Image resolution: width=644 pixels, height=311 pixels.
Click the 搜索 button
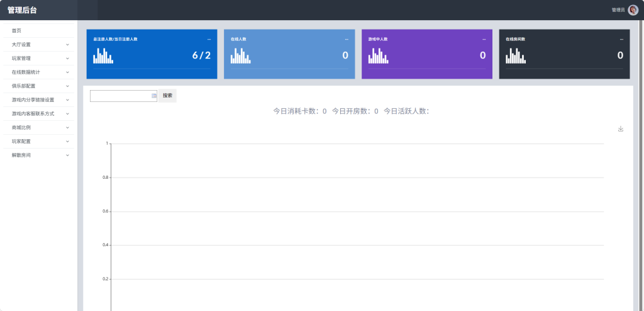167,96
